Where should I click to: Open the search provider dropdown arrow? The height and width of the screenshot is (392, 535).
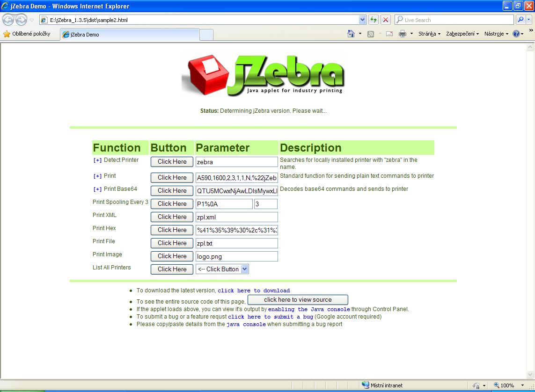(x=529, y=20)
